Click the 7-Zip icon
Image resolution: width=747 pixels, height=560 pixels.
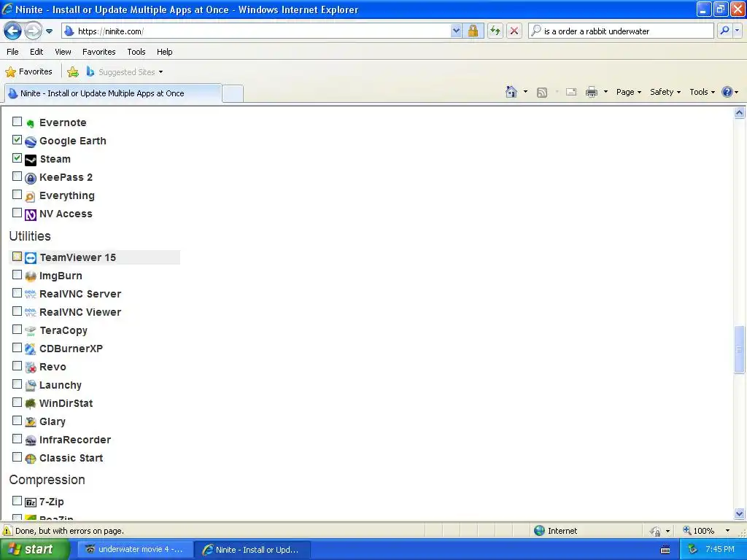[x=31, y=502]
